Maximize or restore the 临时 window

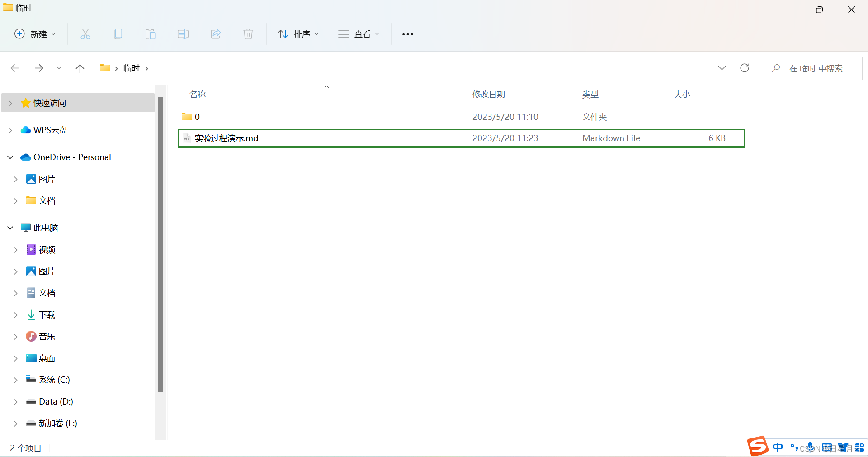pyautogui.click(x=819, y=10)
